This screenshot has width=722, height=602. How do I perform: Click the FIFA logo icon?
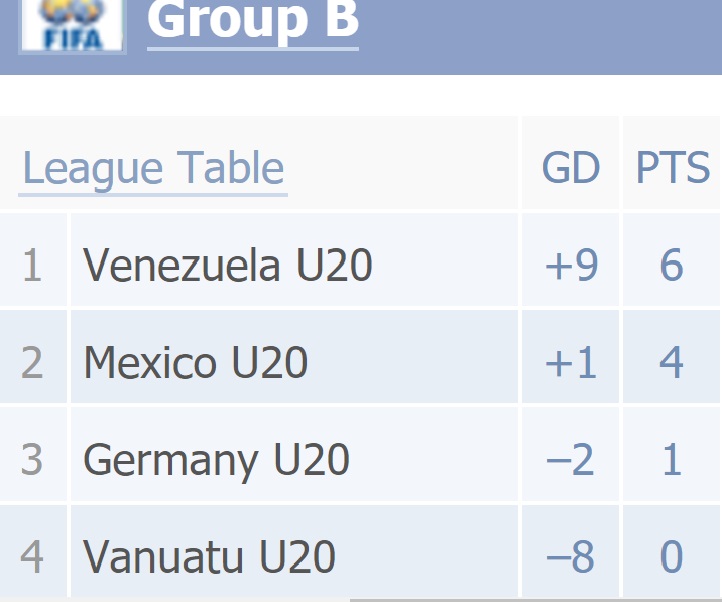(72, 25)
